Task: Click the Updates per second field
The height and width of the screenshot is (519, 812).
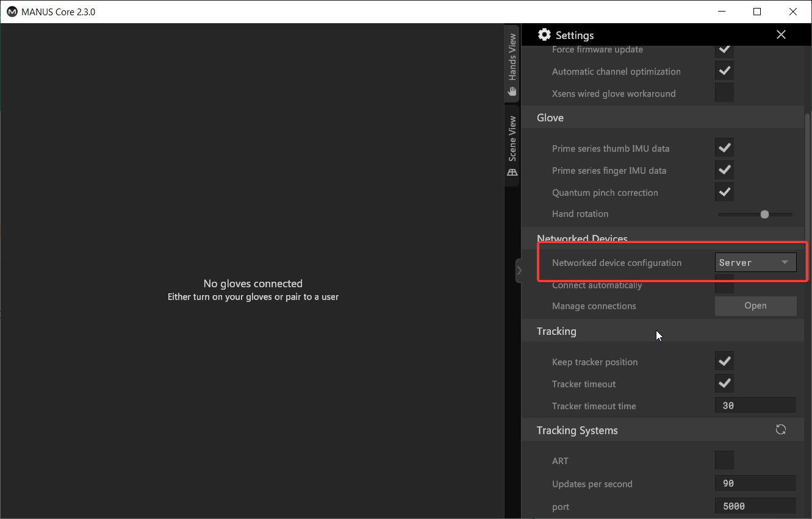Action: pyautogui.click(x=755, y=484)
